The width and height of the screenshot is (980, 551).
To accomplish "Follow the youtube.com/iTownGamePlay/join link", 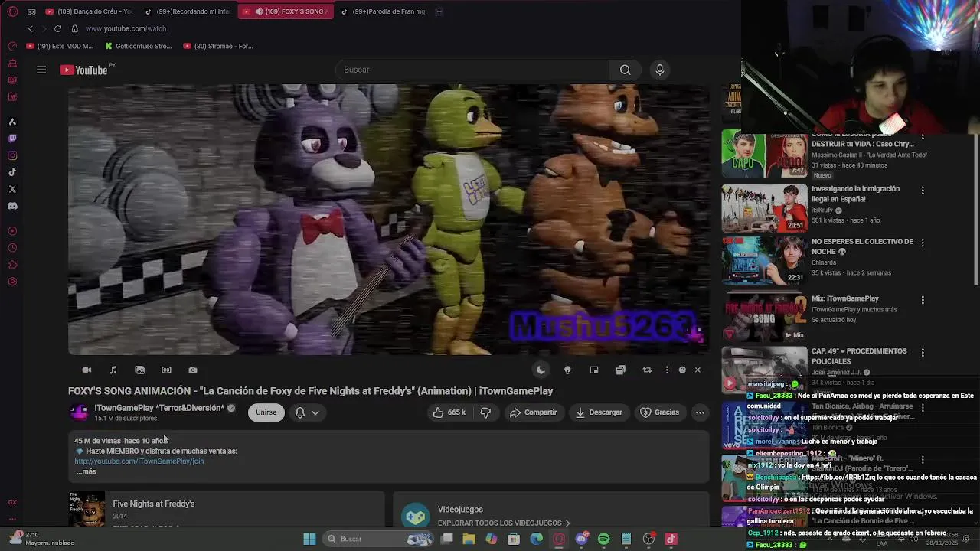I will (x=139, y=461).
